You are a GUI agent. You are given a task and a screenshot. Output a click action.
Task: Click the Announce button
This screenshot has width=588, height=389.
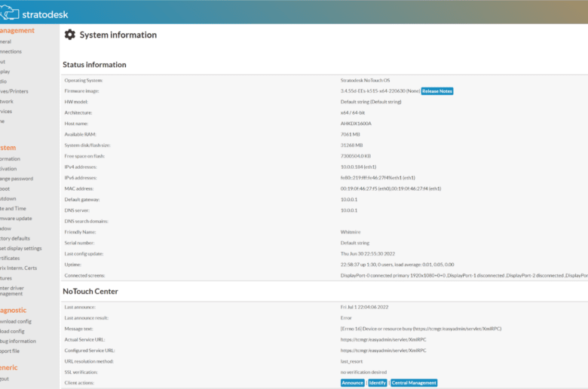pyautogui.click(x=352, y=383)
